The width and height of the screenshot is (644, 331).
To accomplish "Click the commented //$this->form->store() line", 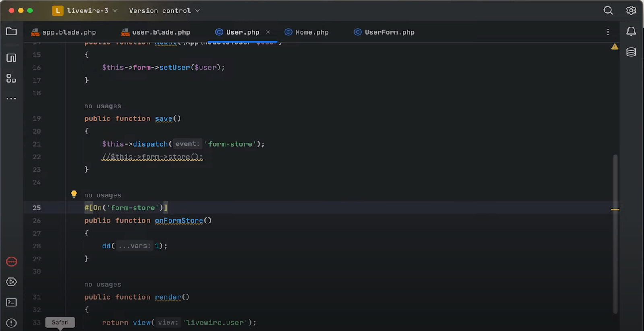I will click(152, 157).
